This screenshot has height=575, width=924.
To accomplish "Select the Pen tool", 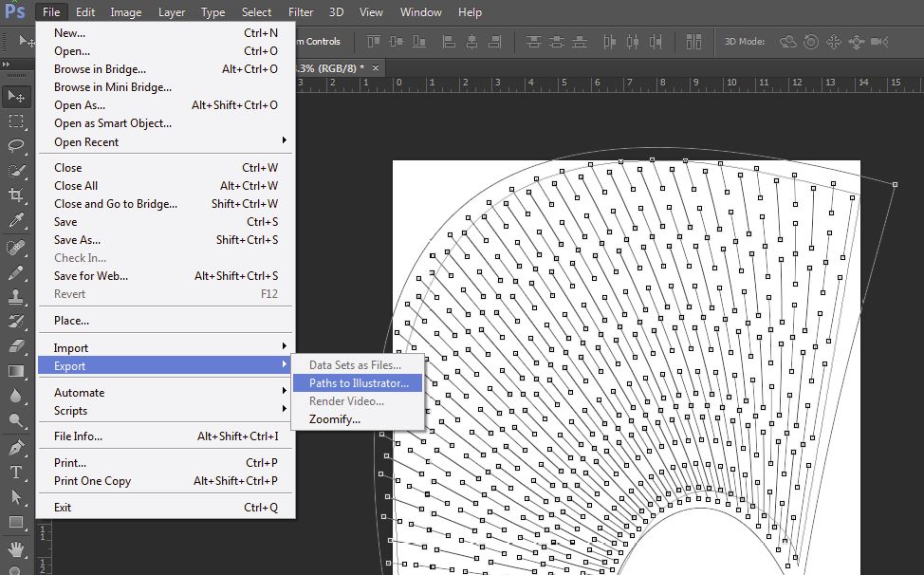I will tap(16, 448).
